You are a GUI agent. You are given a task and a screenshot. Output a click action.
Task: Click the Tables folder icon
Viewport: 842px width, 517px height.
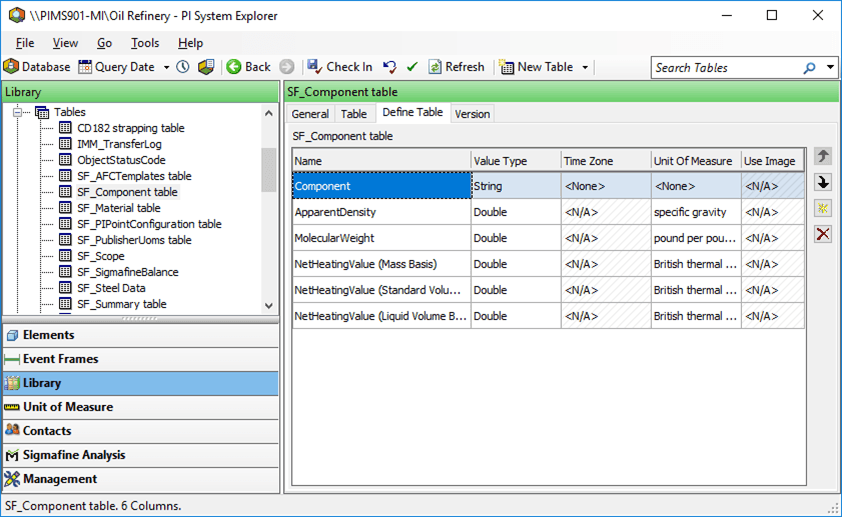[42, 112]
